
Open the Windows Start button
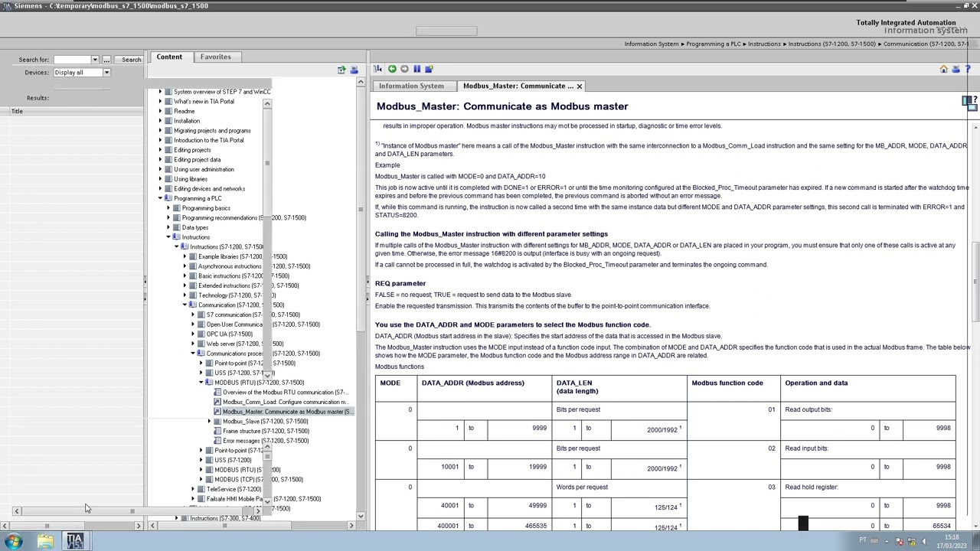coord(13,541)
